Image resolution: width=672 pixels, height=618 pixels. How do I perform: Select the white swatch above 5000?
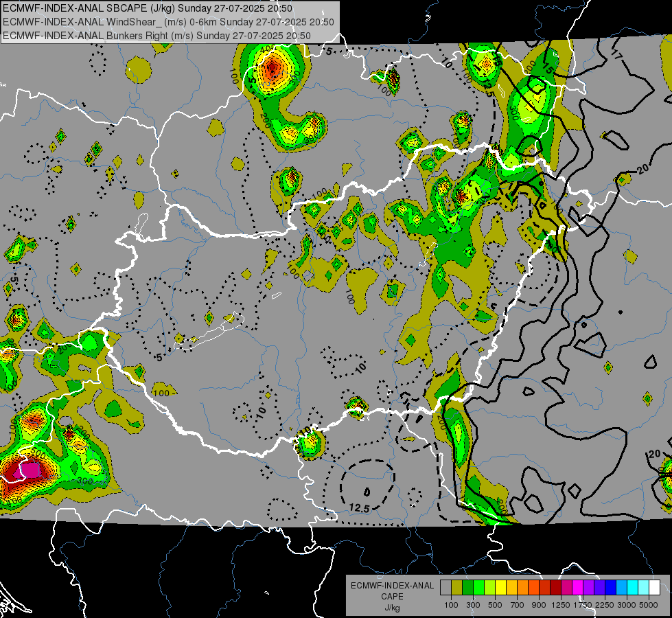click(655, 588)
